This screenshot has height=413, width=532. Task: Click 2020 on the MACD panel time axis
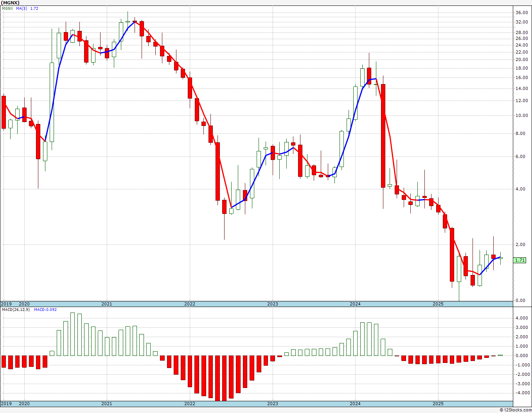coord(24,404)
